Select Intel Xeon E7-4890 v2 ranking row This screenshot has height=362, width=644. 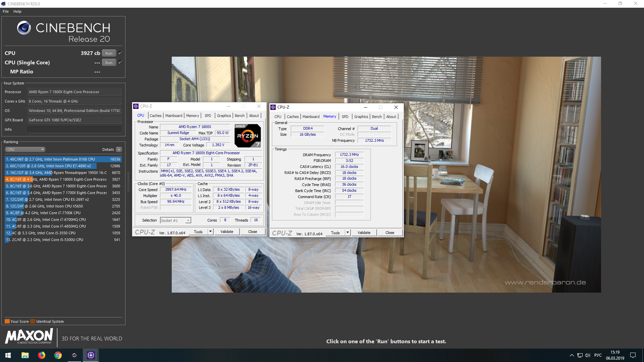tap(63, 166)
